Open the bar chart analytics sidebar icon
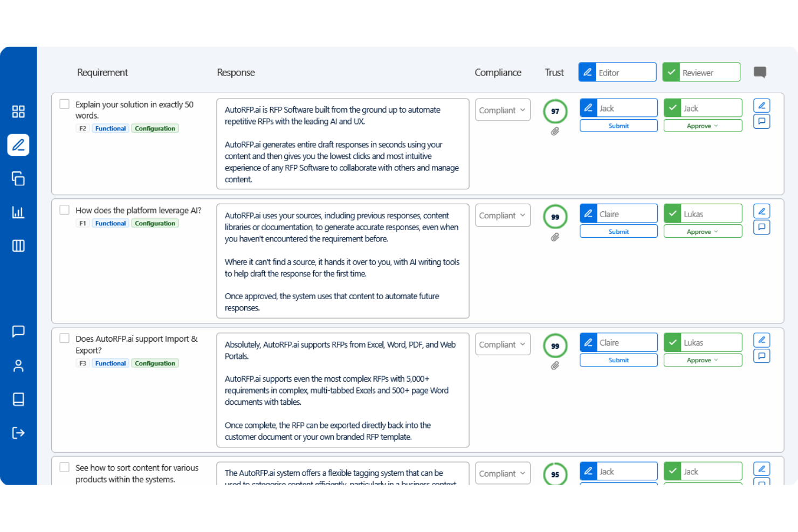 tap(18, 212)
